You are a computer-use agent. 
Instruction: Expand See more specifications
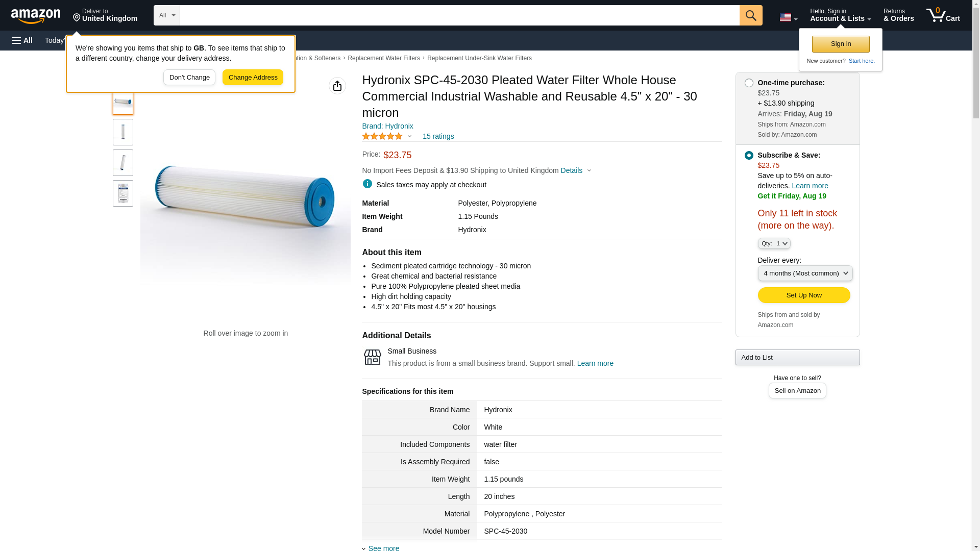[383, 548]
